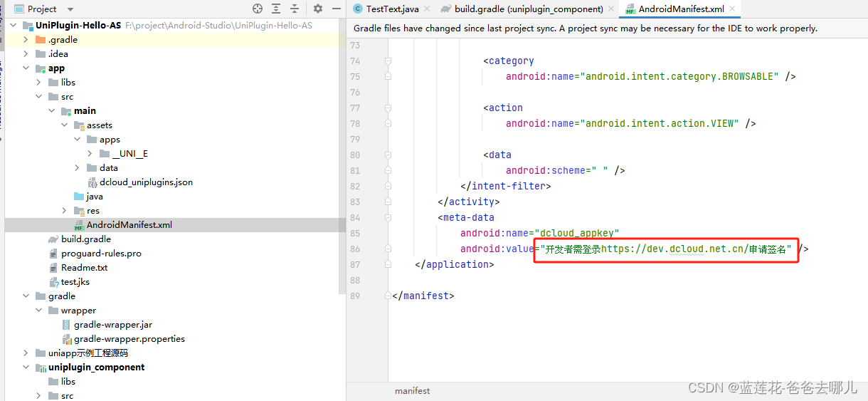Image resolution: width=868 pixels, height=401 pixels.
Task: Click the build.gradle elephant icon in tree
Action: coord(53,239)
